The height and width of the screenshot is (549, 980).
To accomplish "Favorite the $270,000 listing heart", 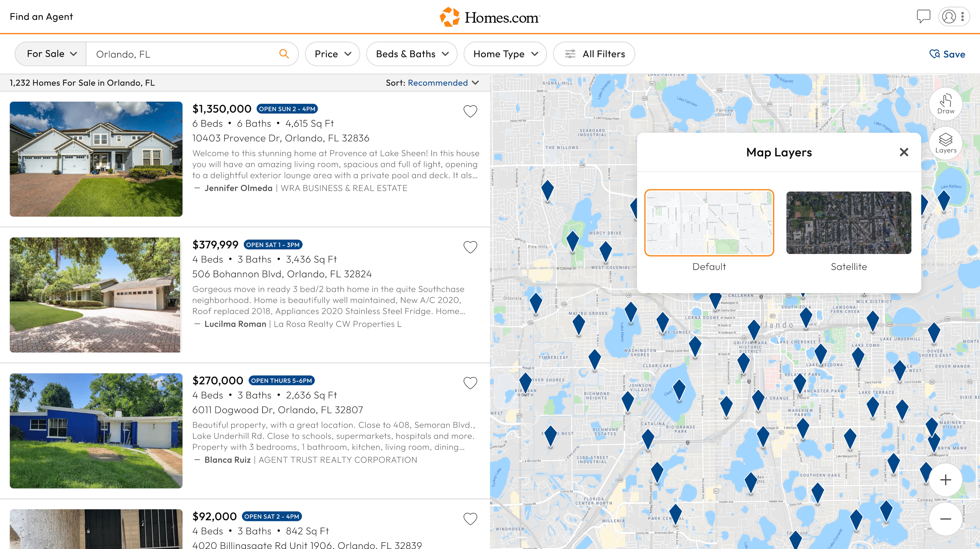I will click(x=470, y=383).
